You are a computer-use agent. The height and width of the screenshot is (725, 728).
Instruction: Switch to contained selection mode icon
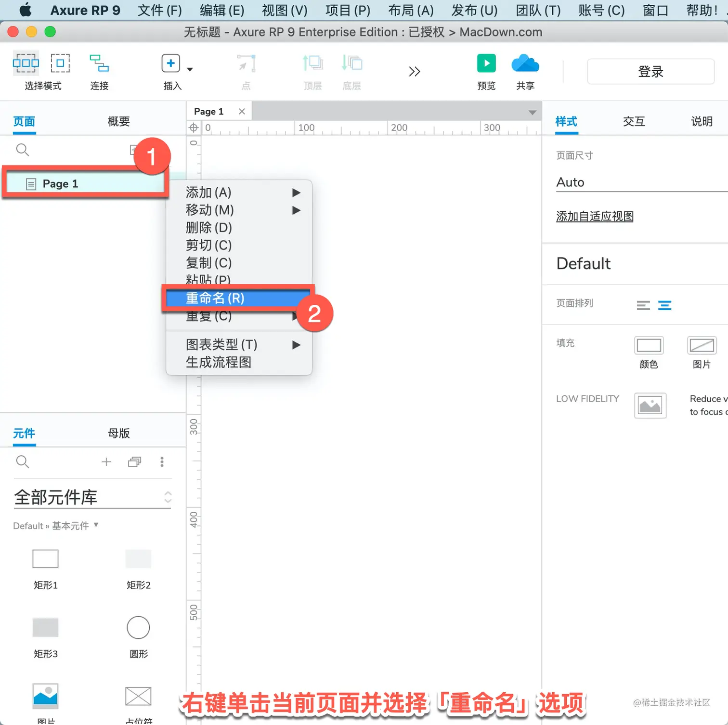60,63
